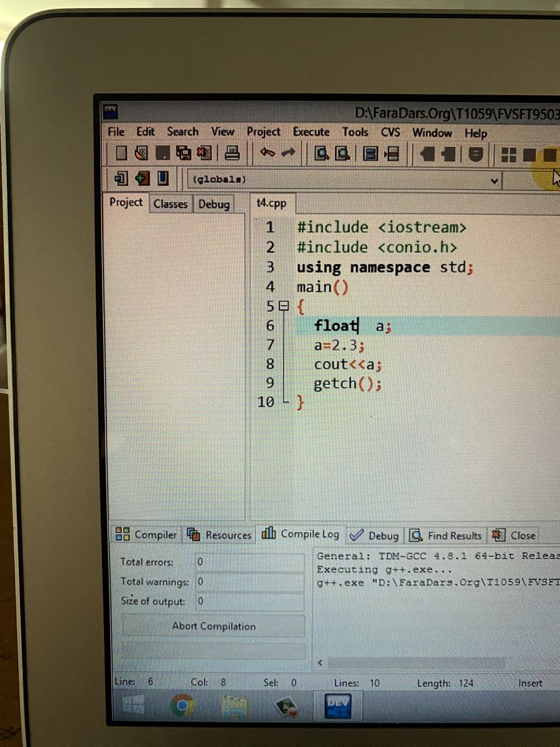560x747 pixels.
Task: Click the Abort Compilation button
Action: click(213, 626)
